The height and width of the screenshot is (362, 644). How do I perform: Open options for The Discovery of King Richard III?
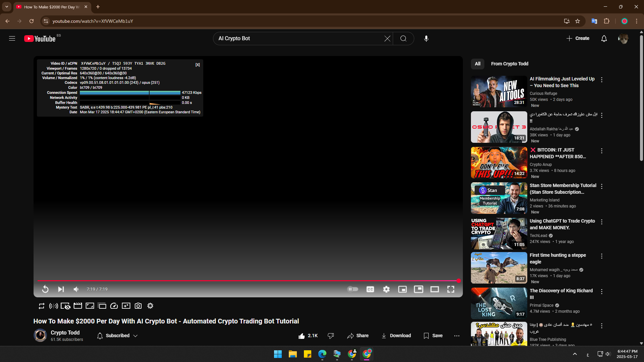[602, 292]
